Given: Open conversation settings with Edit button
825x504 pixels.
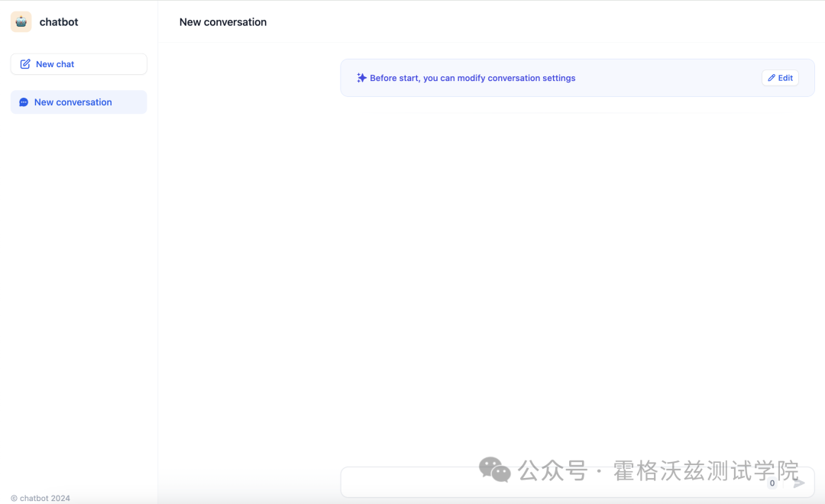Looking at the screenshot, I should 780,78.
